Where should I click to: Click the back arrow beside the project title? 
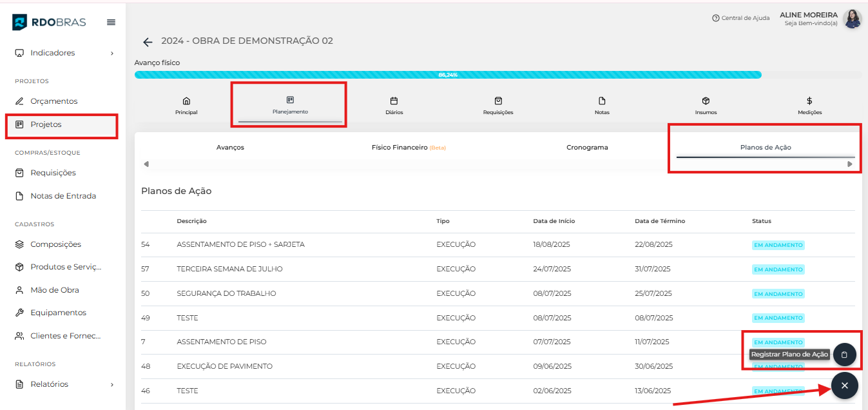[x=148, y=42]
